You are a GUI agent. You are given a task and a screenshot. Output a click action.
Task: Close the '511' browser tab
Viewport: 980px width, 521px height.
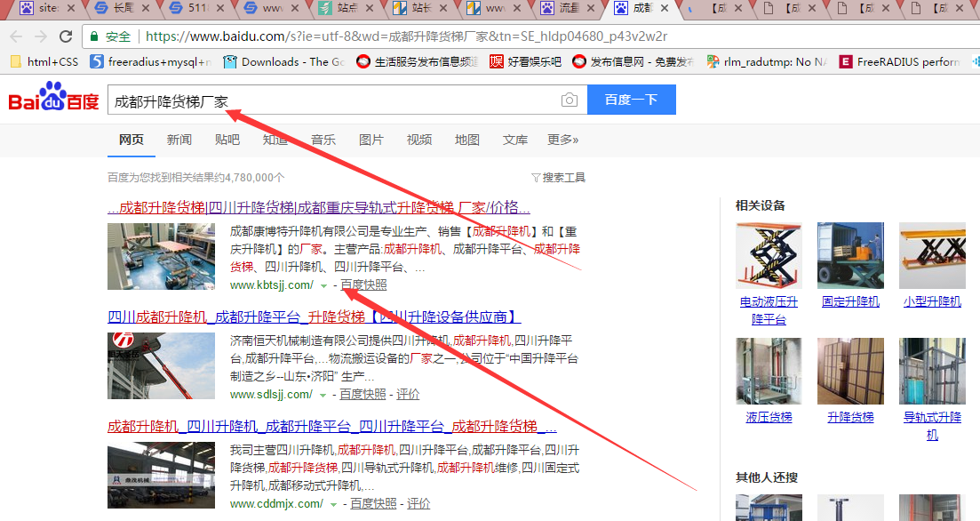coord(220,8)
